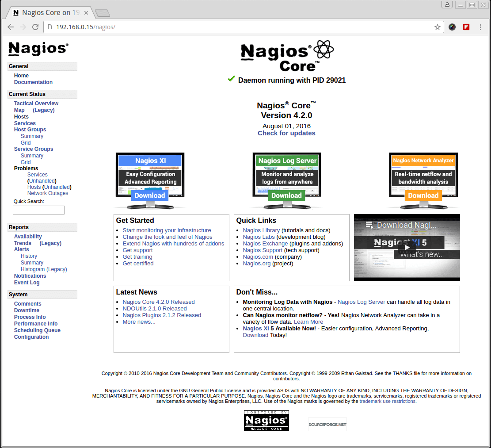The height and width of the screenshot is (448, 491).
Task: Open Scheduling Queue
Action: click(x=37, y=330)
